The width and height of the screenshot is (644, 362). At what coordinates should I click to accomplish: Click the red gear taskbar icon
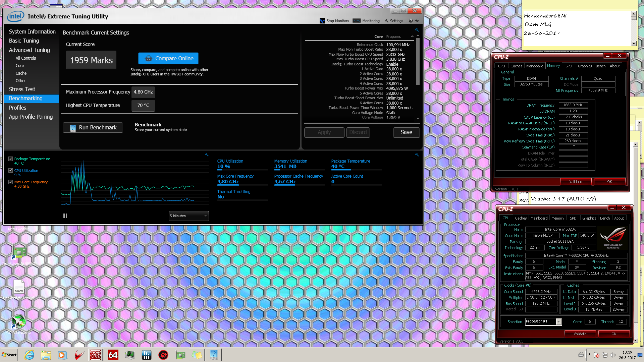point(163,355)
